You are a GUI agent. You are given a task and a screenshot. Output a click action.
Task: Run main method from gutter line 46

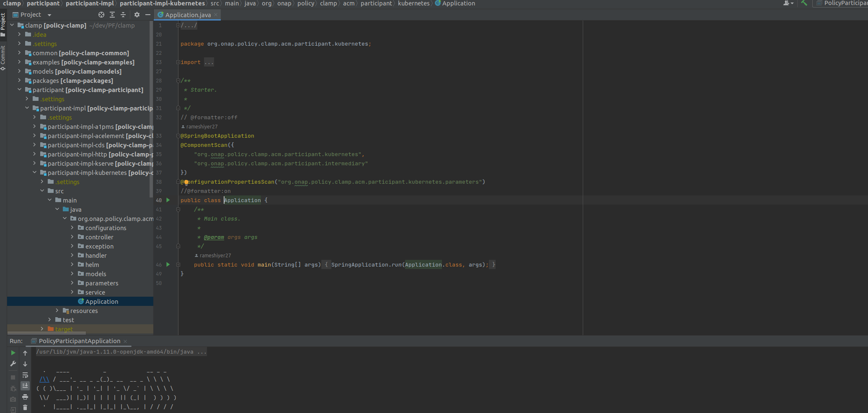pos(168,264)
